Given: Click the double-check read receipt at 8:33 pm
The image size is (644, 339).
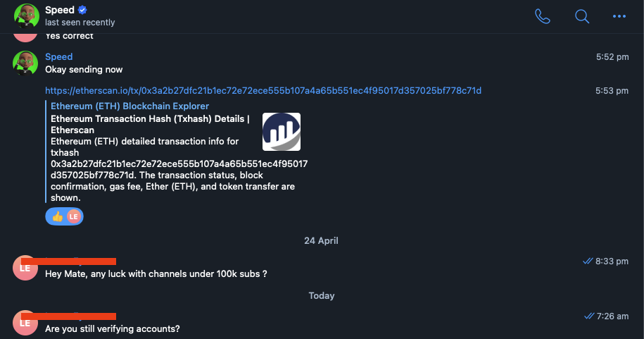Looking at the screenshot, I should coord(588,261).
